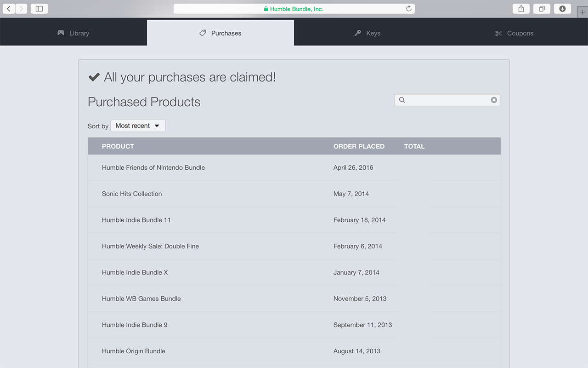Click the PRODUCT column header
Image resolution: width=588 pixels, height=368 pixels.
pyautogui.click(x=118, y=146)
